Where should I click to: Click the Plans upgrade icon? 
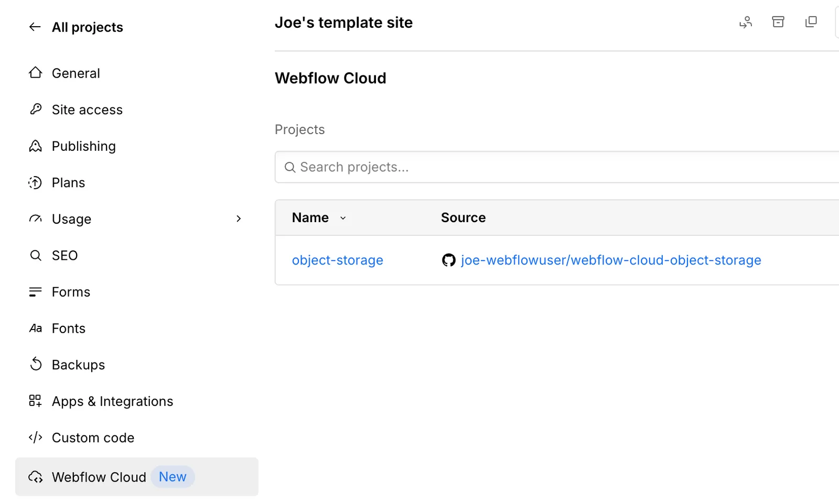pyautogui.click(x=35, y=182)
